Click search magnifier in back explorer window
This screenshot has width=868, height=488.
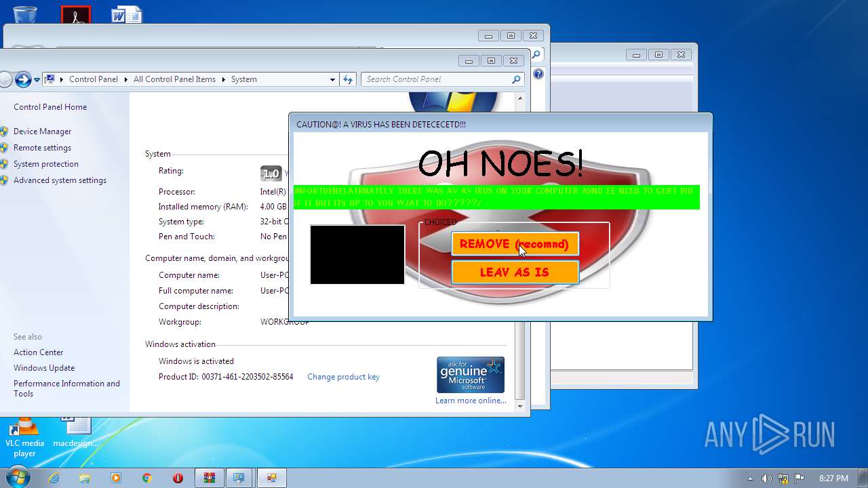[536, 55]
